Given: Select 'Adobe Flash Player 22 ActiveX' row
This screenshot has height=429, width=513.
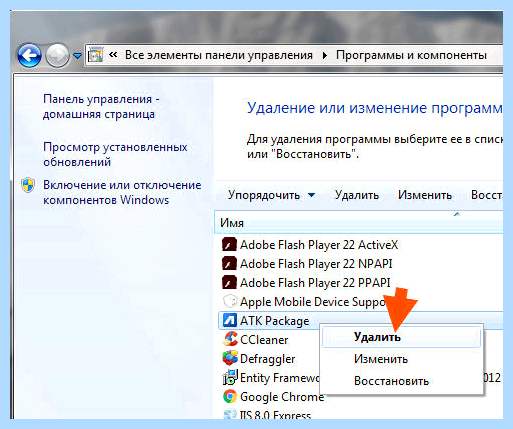Looking at the screenshot, I should [x=319, y=245].
